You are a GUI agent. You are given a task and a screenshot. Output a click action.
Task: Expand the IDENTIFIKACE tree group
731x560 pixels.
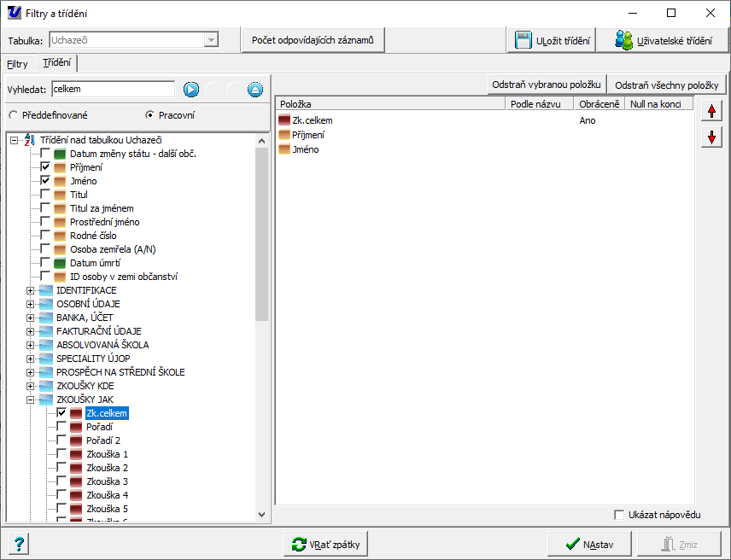pyautogui.click(x=31, y=290)
